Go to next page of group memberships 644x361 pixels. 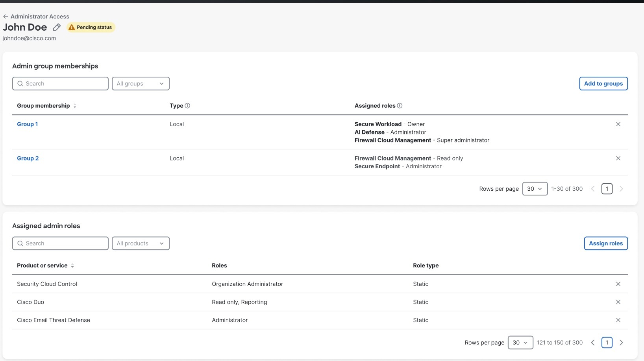click(x=621, y=189)
